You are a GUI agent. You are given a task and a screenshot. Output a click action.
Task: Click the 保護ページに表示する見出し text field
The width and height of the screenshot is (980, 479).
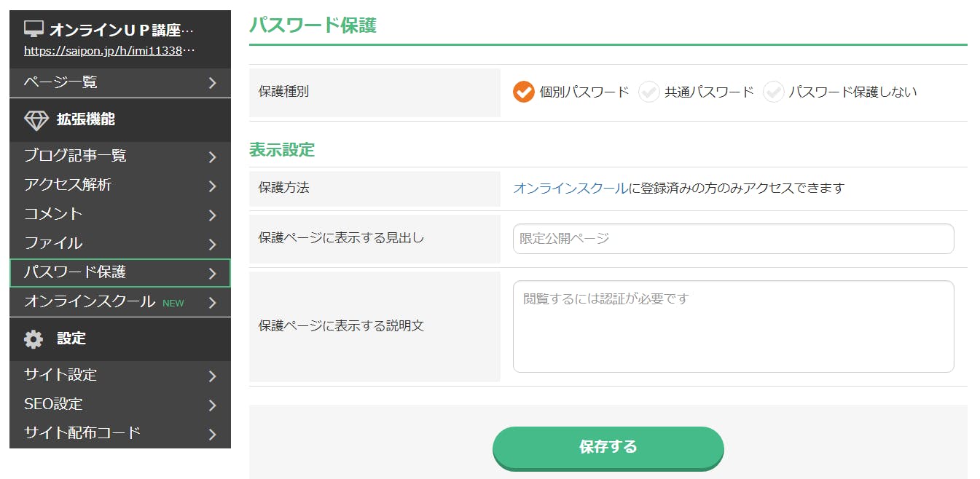click(x=733, y=239)
